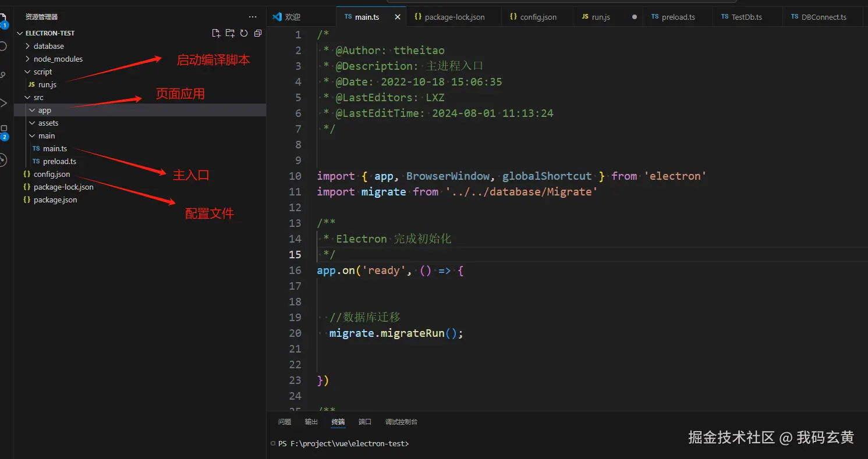Open package.json in the explorer tree

tap(140, 200)
